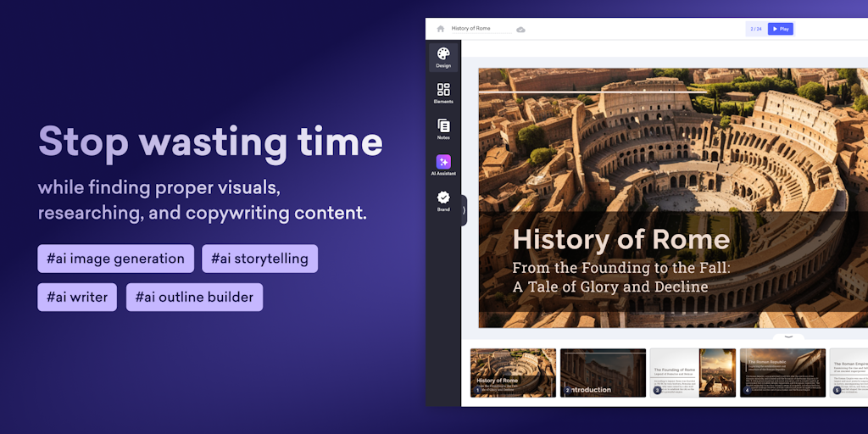Edit the History of Rome title field
Image resolution: width=868 pixels, height=434 pixels.
481,28
